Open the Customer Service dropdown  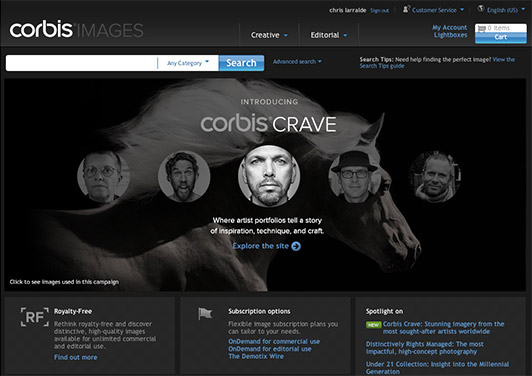tap(438, 10)
